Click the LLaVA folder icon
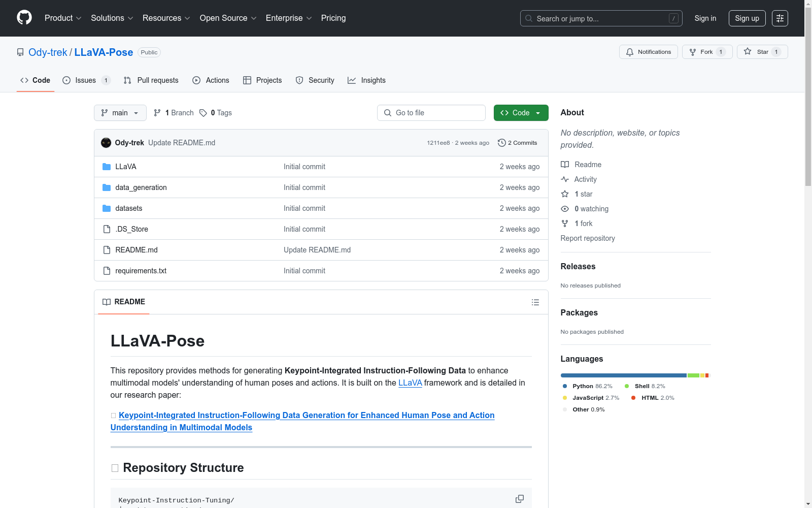Screen dimensions: 812x508 (x=107, y=167)
